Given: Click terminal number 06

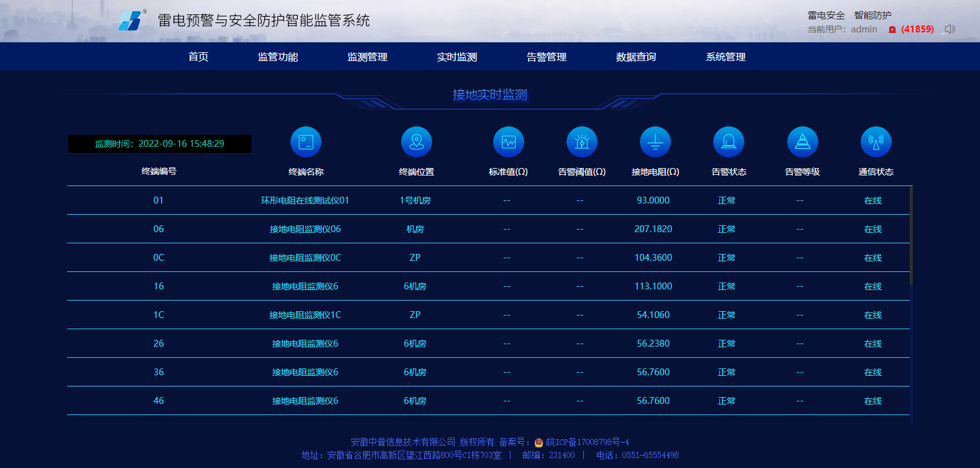Looking at the screenshot, I should click(159, 229).
